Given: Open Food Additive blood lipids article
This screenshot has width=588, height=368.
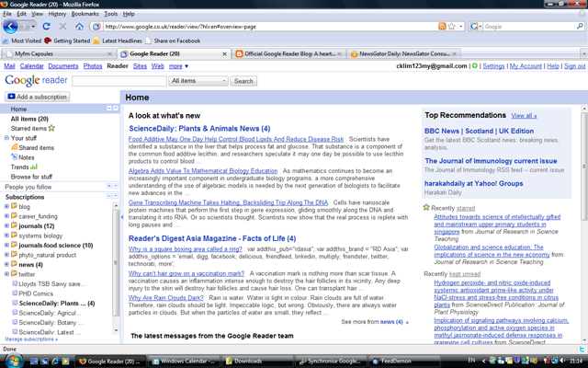Looking at the screenshot, I should pos(236,139).
